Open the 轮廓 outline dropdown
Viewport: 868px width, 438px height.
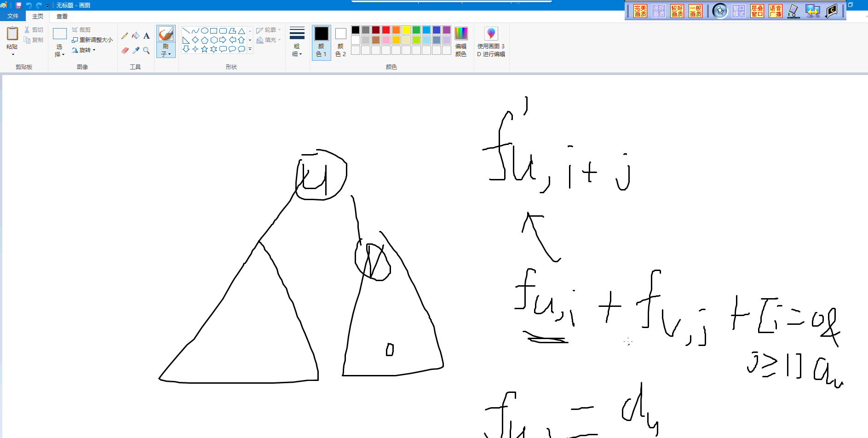[x=269, y=30]
